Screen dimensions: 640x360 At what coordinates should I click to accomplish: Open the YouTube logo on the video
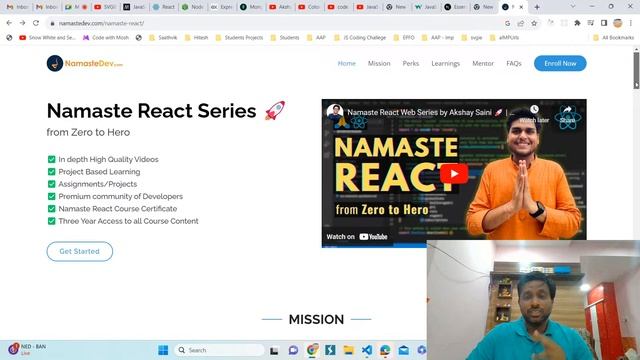[x=373, y=237]
